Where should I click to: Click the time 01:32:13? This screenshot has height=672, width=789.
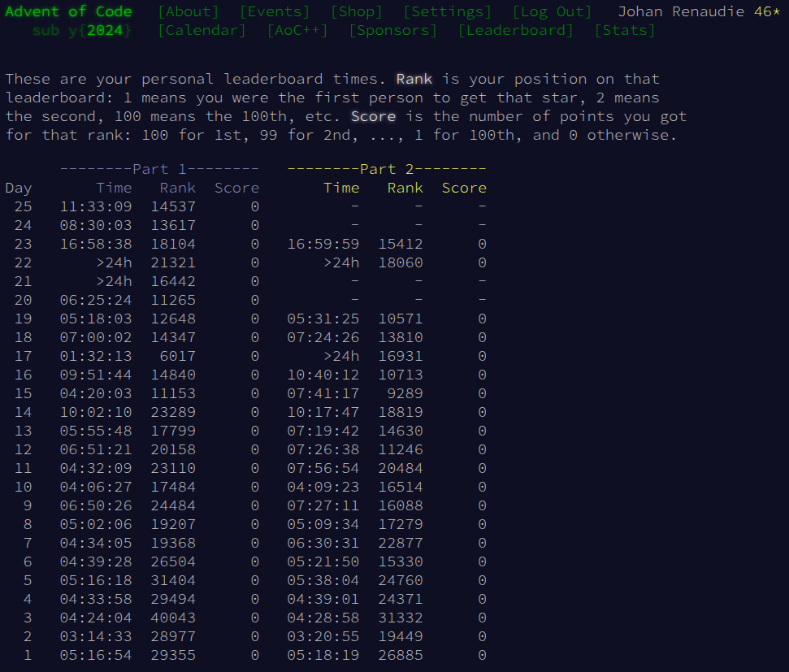click(96, 357)
